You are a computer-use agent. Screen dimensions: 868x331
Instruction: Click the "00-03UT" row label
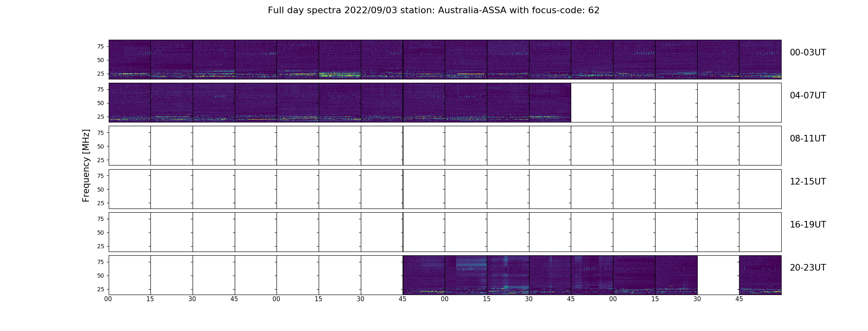pos(808,53)
